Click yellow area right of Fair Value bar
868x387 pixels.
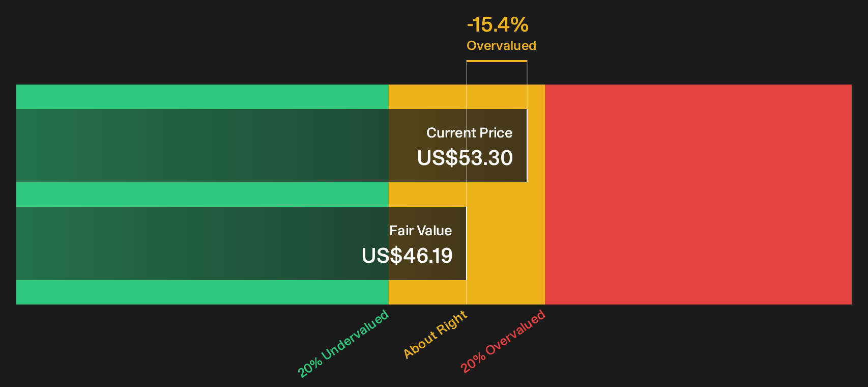coord(506,243)
